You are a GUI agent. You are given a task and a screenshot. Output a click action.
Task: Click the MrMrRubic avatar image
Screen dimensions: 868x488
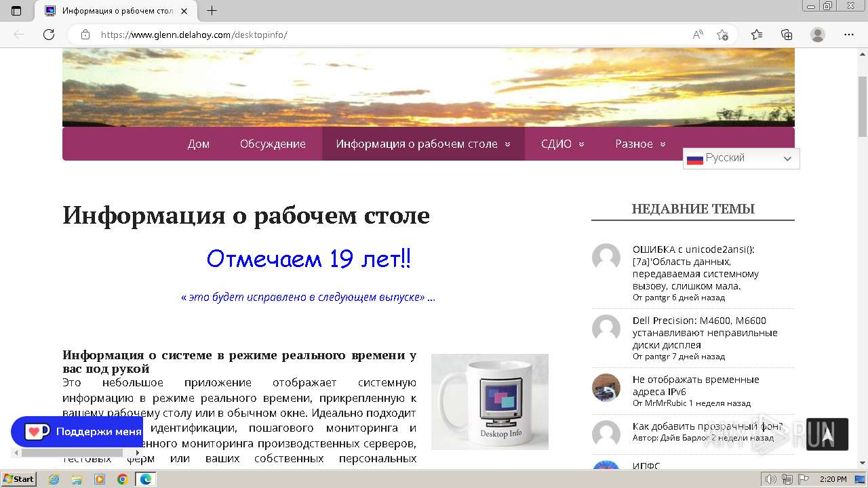click(606, 388)
